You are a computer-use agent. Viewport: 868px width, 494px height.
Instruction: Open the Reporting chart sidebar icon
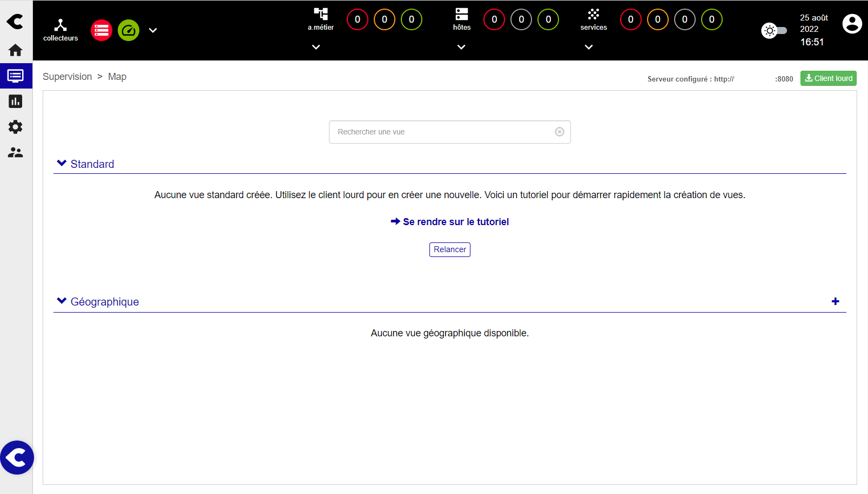(16, 101)
